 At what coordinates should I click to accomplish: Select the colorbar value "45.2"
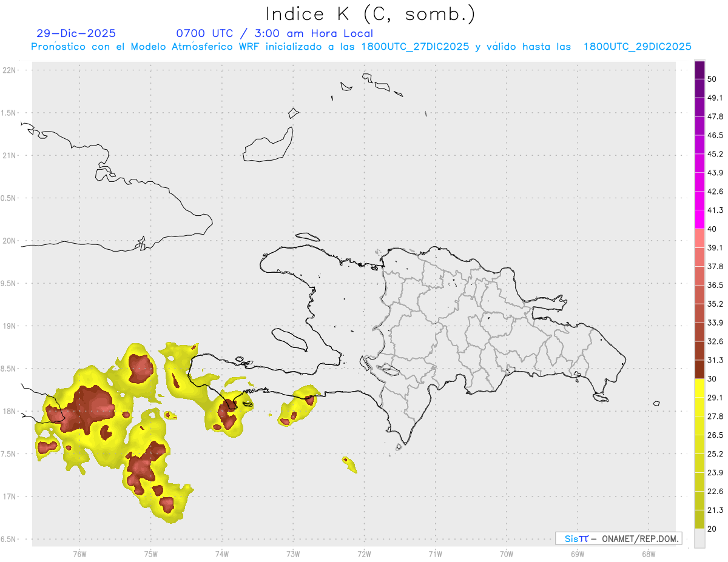715,154
